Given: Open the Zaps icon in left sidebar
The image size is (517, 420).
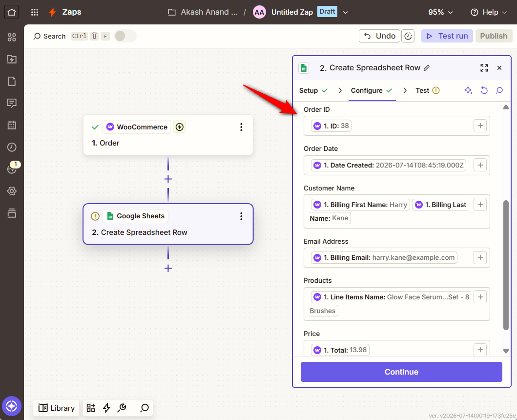Looking at the screenshot, I should coord(12,60).
